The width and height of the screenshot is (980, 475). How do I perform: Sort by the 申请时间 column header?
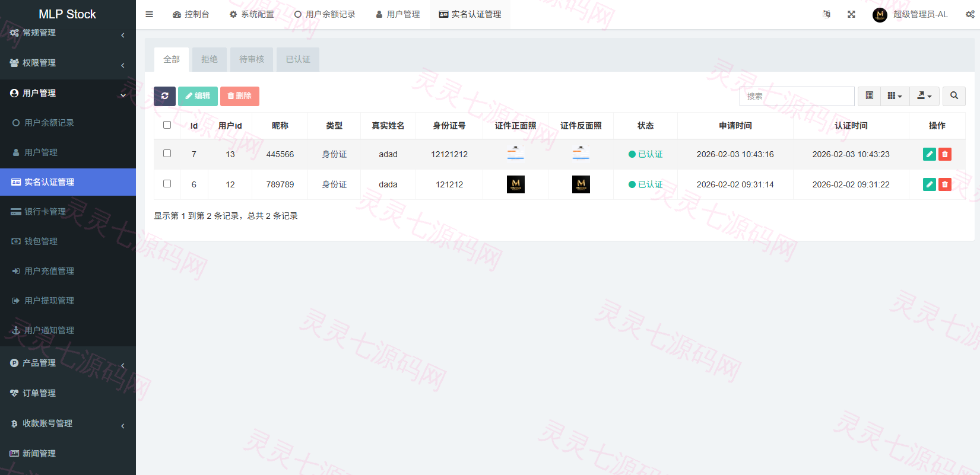pyautogui.click(x=735, y=126)
